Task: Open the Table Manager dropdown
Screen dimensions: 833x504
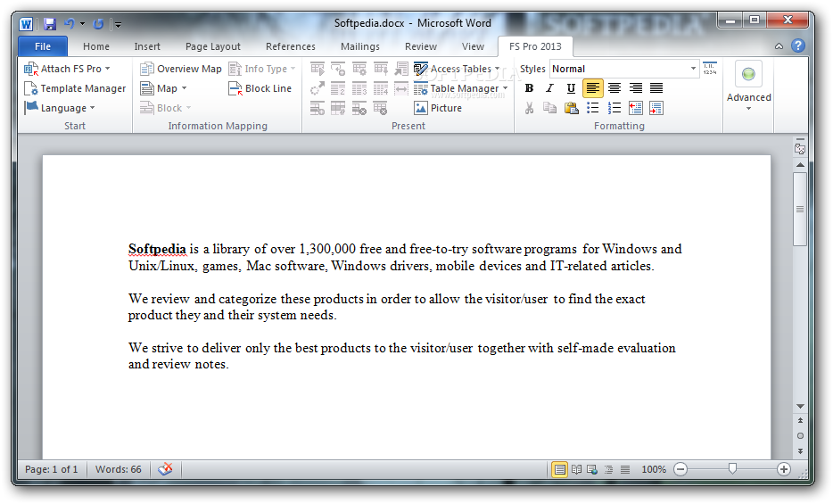Action: (x=505, y=88)
